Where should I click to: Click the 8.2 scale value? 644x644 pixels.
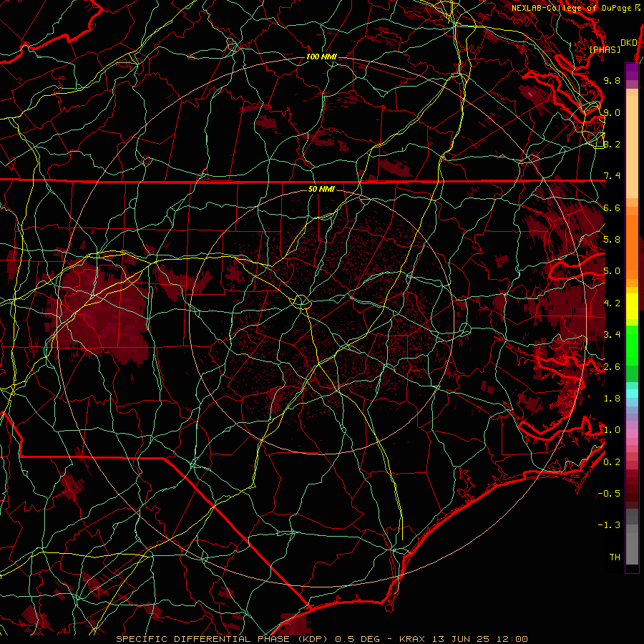[x=612, y=144]
